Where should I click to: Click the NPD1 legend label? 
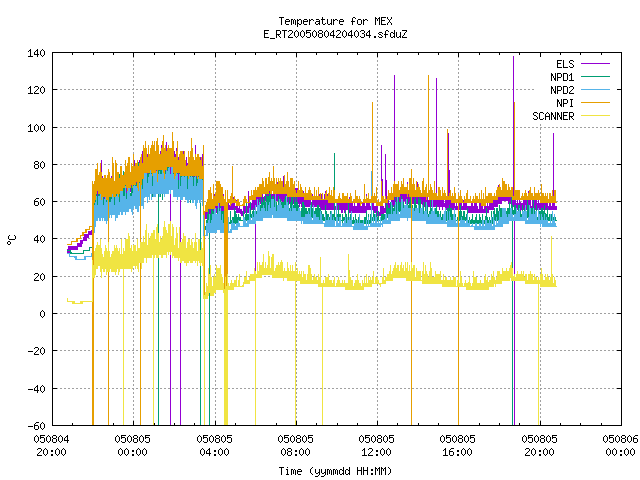(562, 77)
